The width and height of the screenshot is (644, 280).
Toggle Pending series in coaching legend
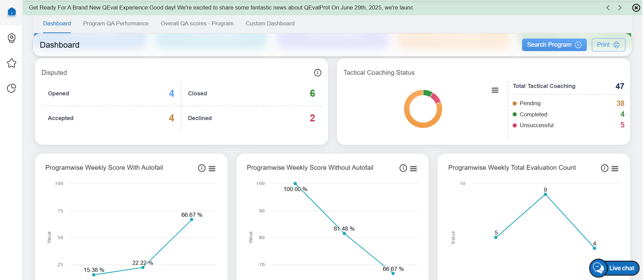tap(530, 103)
